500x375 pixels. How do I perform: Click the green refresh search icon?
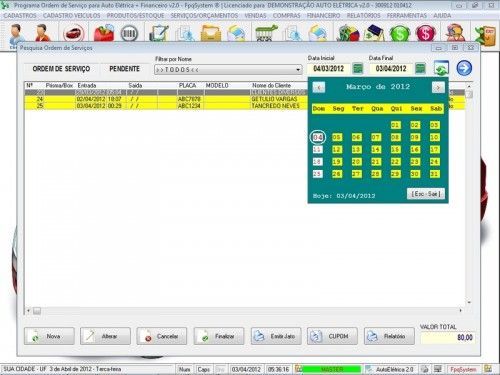[x=441, y=68]
